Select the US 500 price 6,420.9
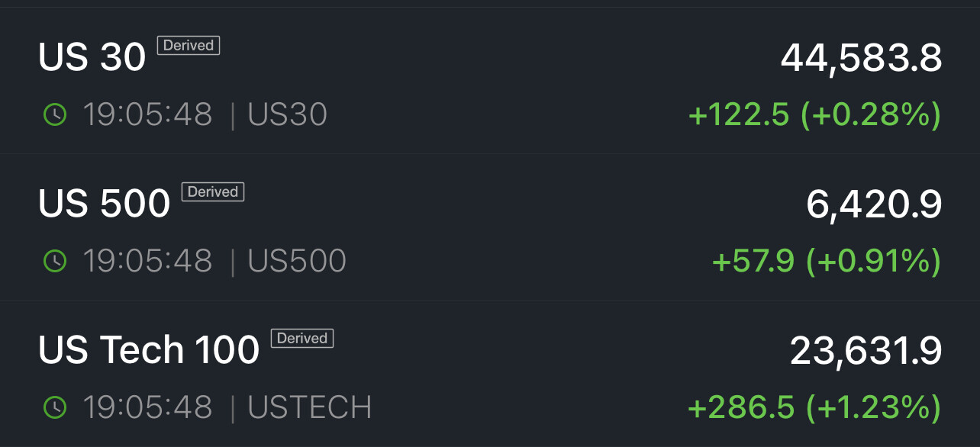Screen dimensions: 980x447 (x=874, y=204)
